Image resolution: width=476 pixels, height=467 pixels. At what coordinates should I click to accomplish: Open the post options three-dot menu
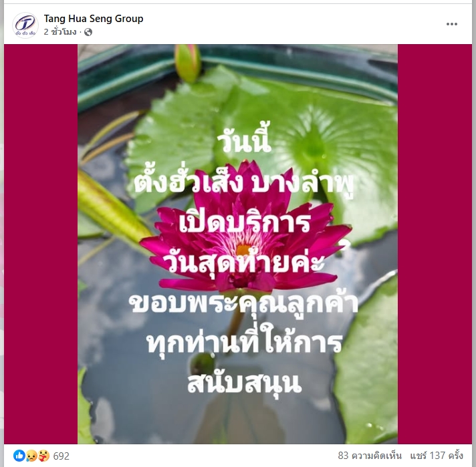(x=451, y=24)
